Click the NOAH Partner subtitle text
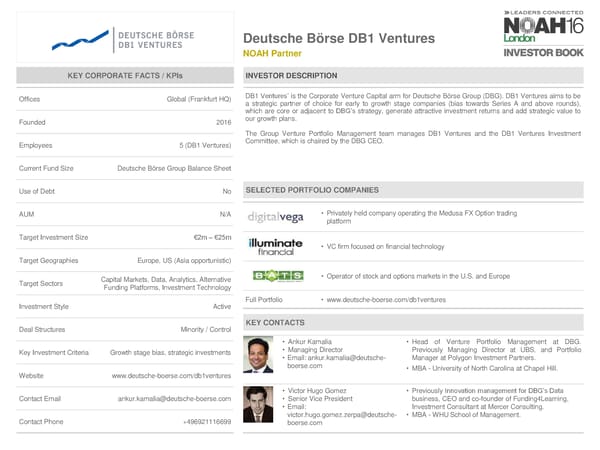600x450 pixels. pyautogui.click(x=272, y=52)
